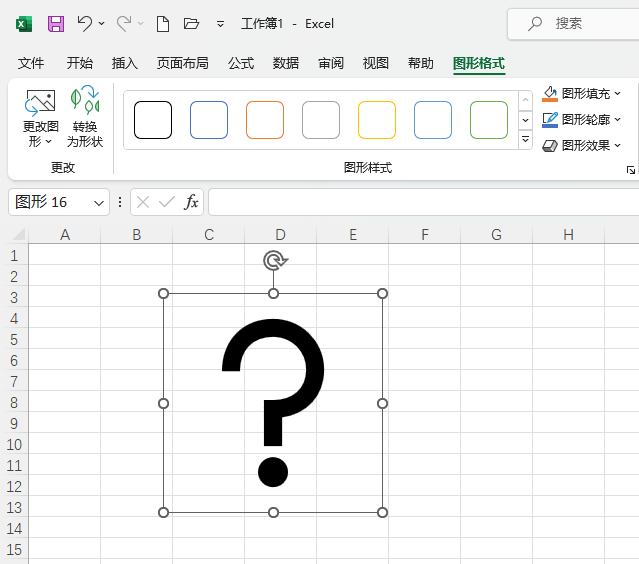Select the 图形格式 tab
Image resolution: width=639 pixels, height=564 pixels.
point(479,63)
